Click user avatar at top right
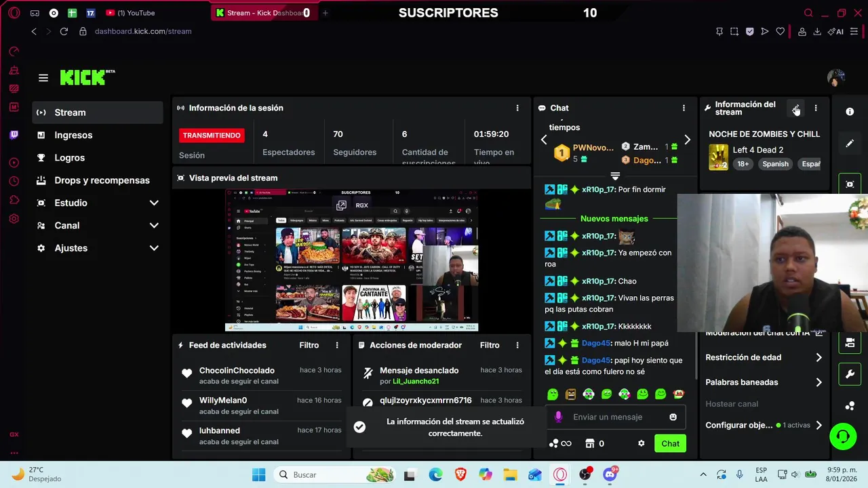 [835, 77]
